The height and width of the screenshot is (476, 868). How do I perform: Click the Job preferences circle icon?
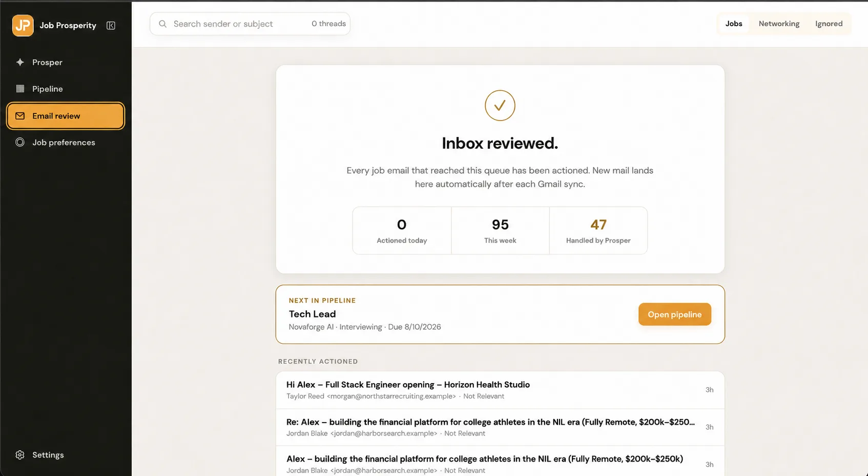[x=20, y=142]
